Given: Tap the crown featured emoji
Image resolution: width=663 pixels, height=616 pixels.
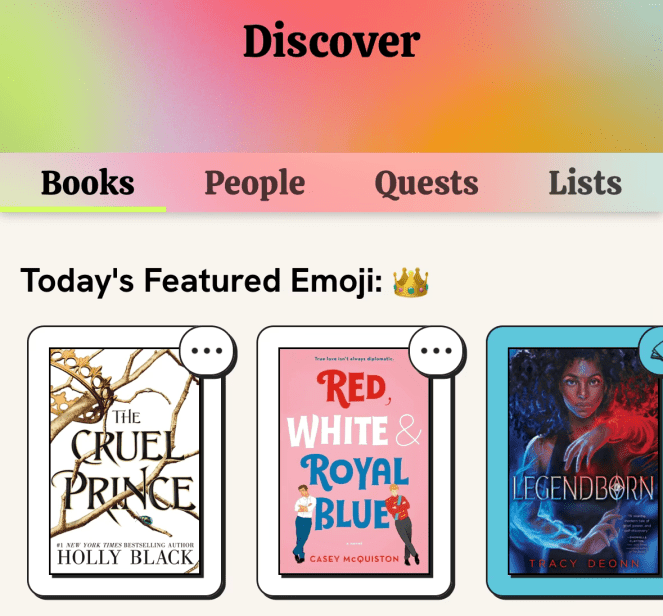Looking at the screenshot, I should click(x=411, y=282).
